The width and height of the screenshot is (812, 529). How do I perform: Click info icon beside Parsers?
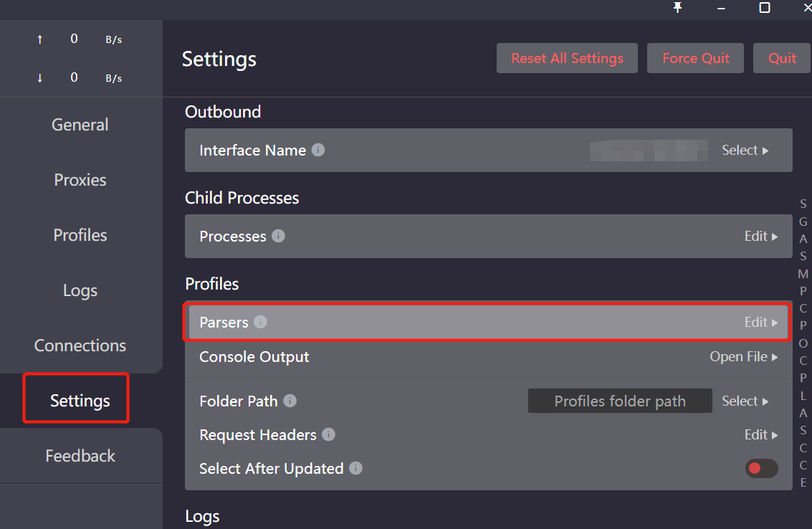coord(261,322)
